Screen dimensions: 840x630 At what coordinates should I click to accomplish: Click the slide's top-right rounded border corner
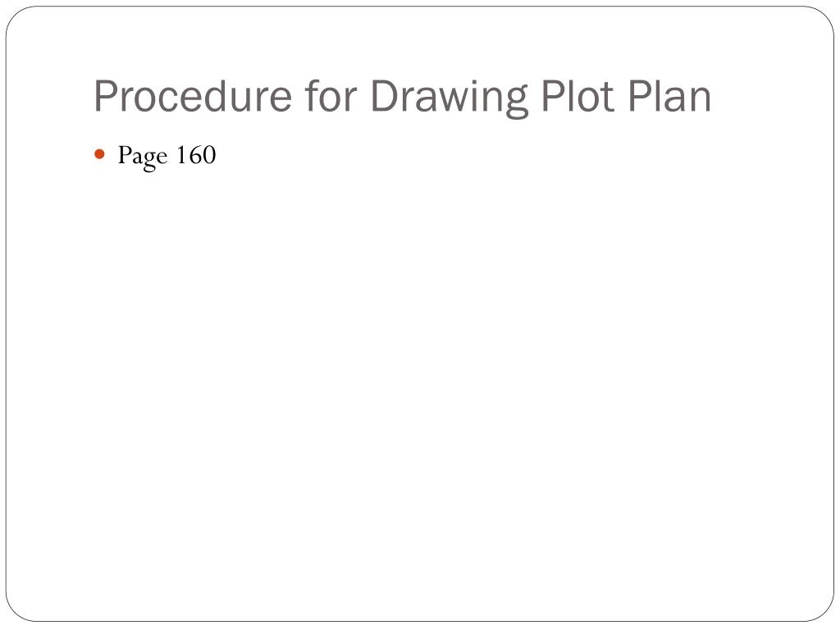[x=824, y=16]
